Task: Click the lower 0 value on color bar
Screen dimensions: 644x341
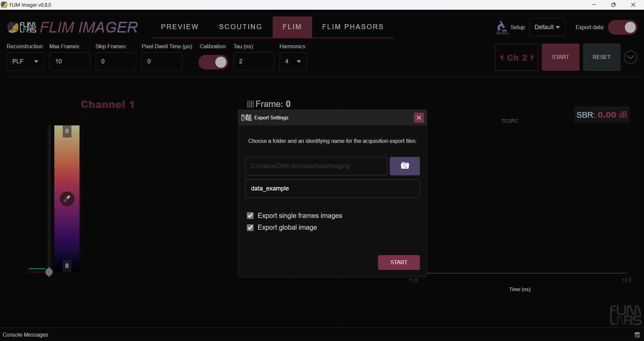Action: click(67, 266)
